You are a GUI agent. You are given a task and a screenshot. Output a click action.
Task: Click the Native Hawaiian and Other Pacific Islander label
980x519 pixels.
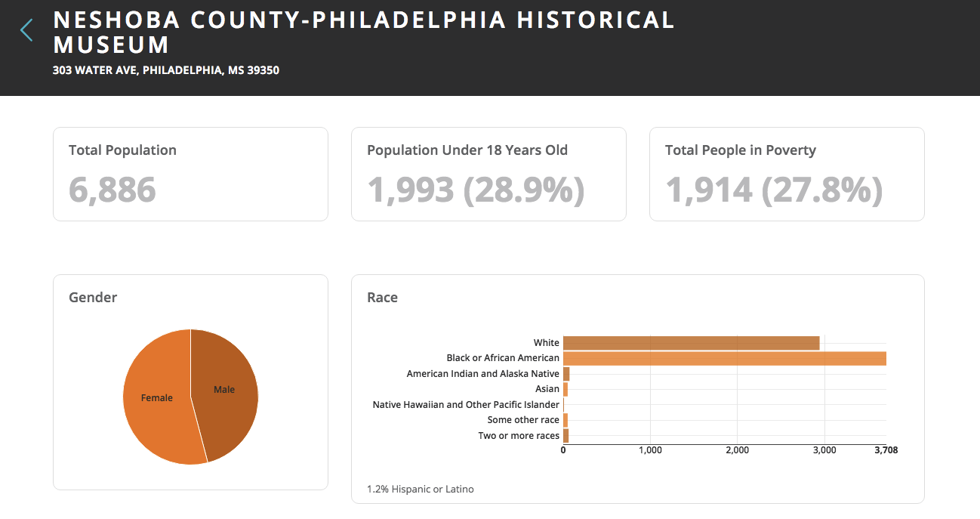tap(466, 405)
